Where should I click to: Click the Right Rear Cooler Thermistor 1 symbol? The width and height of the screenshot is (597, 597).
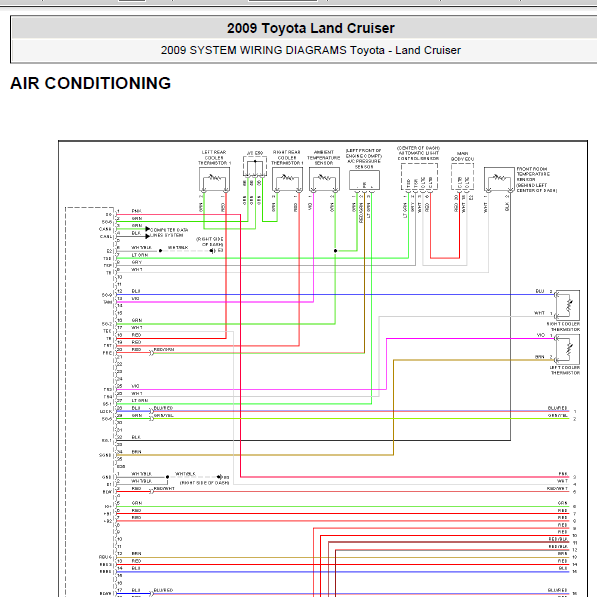(287, 179)
